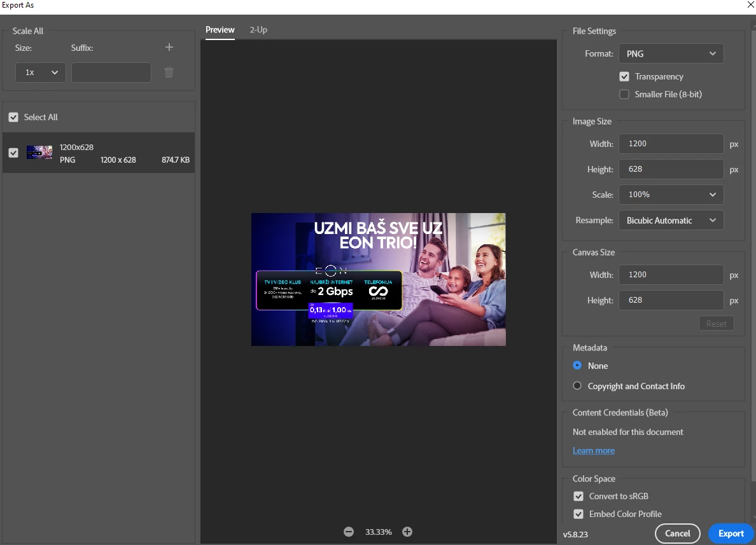Screen dimensions: 756x545
Task: Click the v5.8.23 version text
Action: tap(575, 534)
